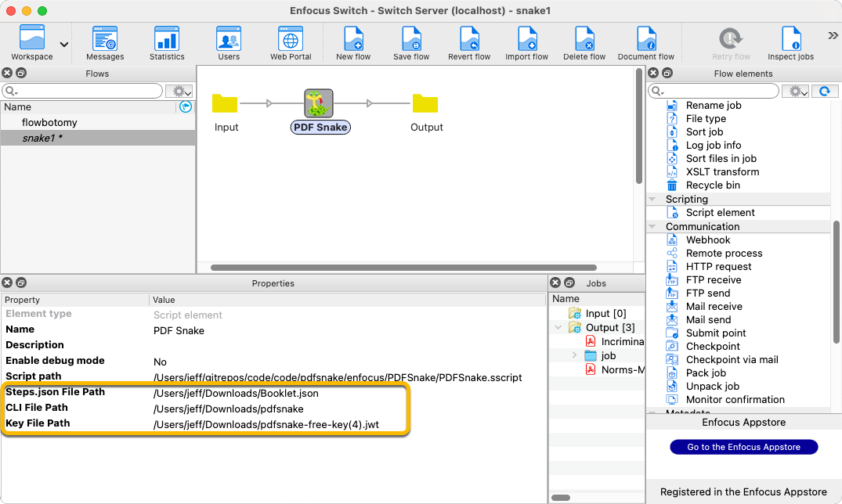842x504 pixels.
Task: Click the Name value PDF Snake
Action: 179,330
